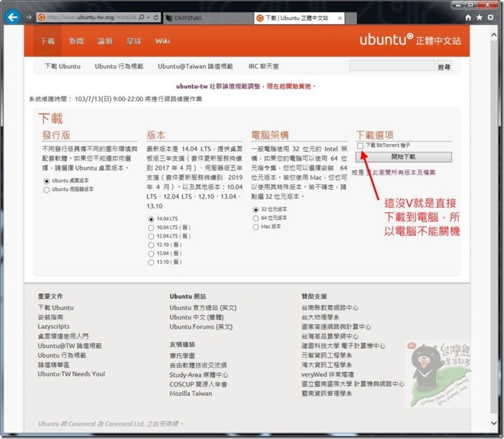Image resolution: width=504 pixels, height=439 pixels.
Task: Select the 12.10 (舊) version radio
Action: click(x=151, y=245)
